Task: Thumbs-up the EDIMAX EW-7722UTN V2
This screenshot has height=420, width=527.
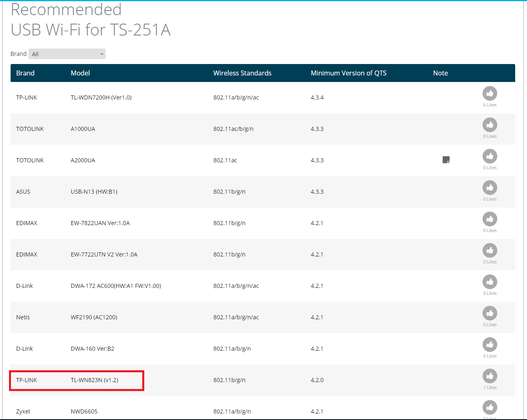Action: tap(490, 250)
